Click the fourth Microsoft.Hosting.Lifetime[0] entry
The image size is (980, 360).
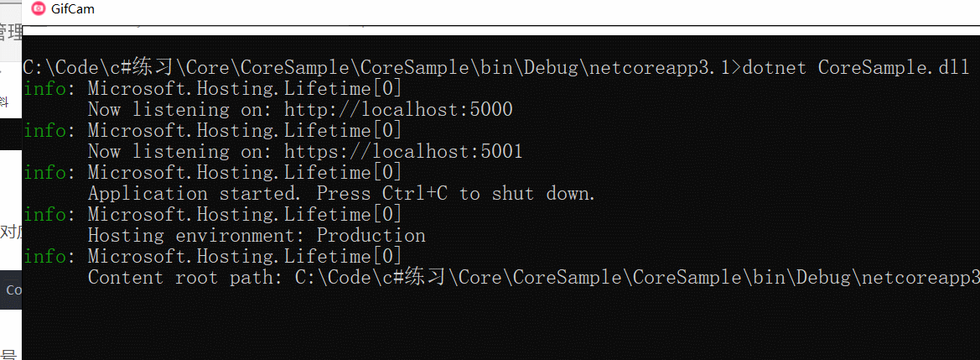pos(245,215)
